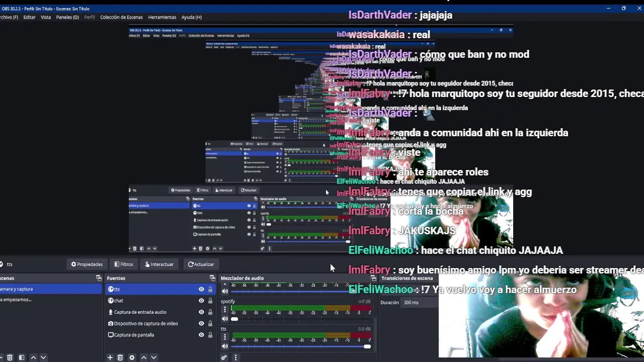Select Captura de pantalla source
Screen dimensions: 644x362
click(161, 335)
